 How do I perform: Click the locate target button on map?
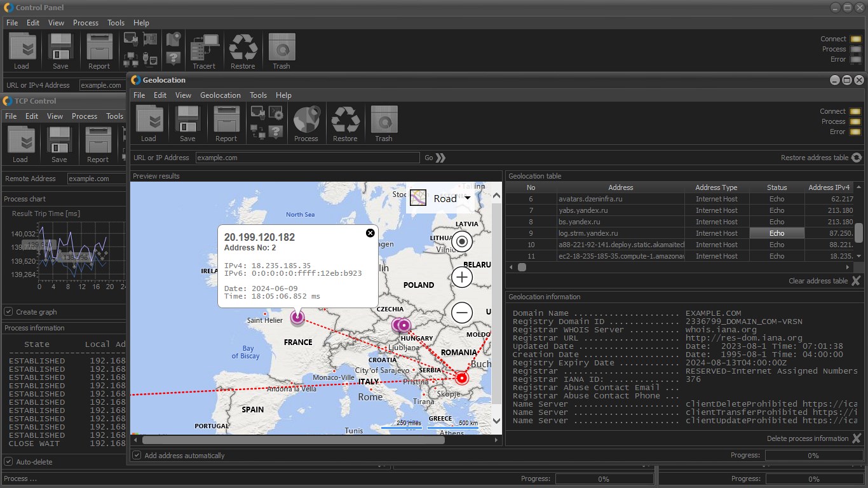pos(462,241)
